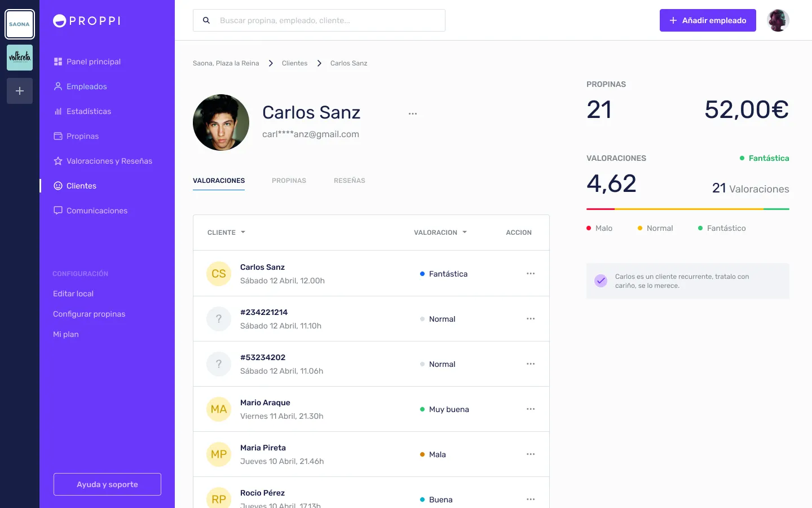Viewport: 812px width, 508px height.
Task: Open Estadísticas from the sidebar
Action: (x=89, y=111)
